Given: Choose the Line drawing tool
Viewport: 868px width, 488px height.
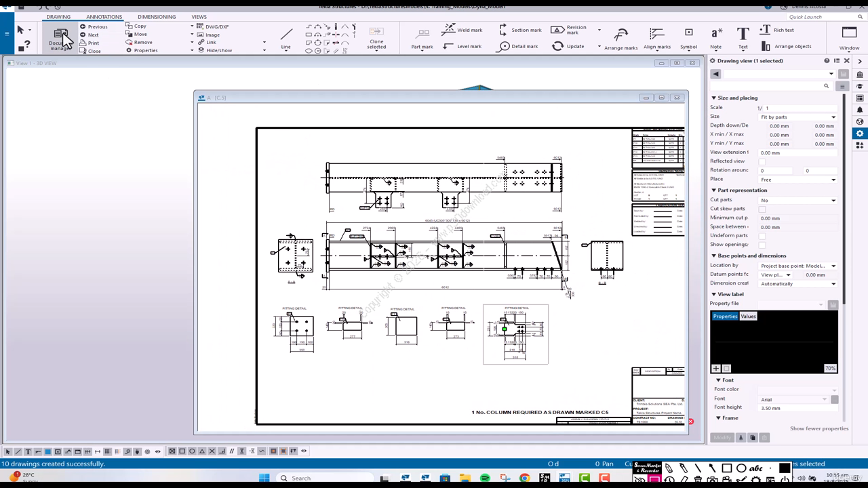Looking at the screenshot, I should point(285,38).
